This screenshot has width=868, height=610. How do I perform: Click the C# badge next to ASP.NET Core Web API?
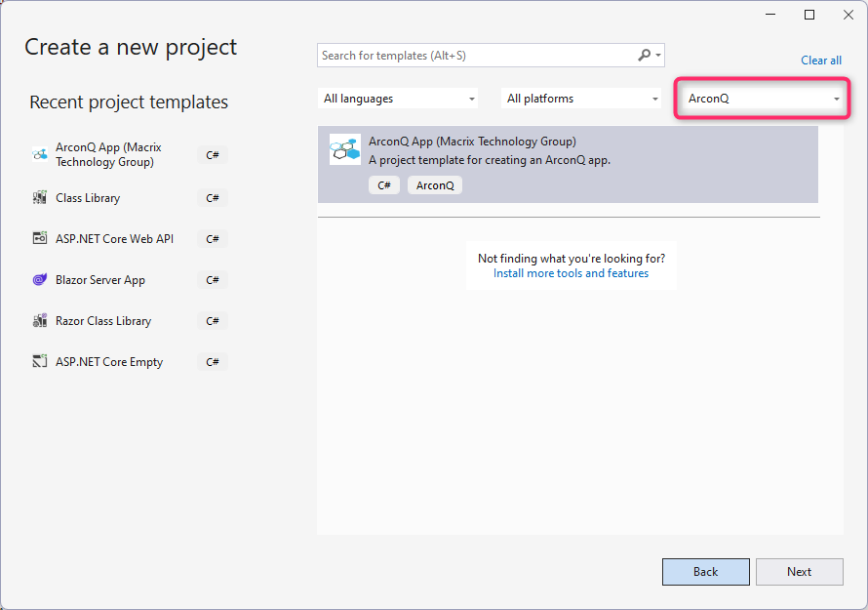tap(213, 239)
